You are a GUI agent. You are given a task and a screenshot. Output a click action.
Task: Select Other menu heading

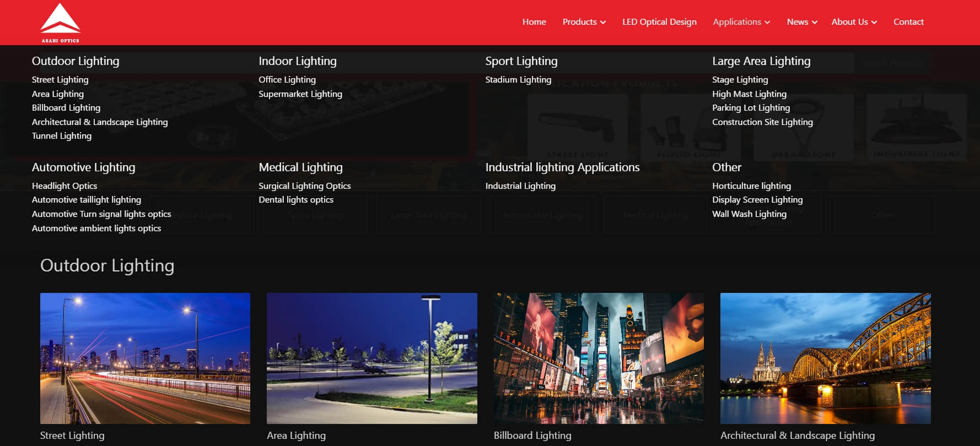(726, 167)
